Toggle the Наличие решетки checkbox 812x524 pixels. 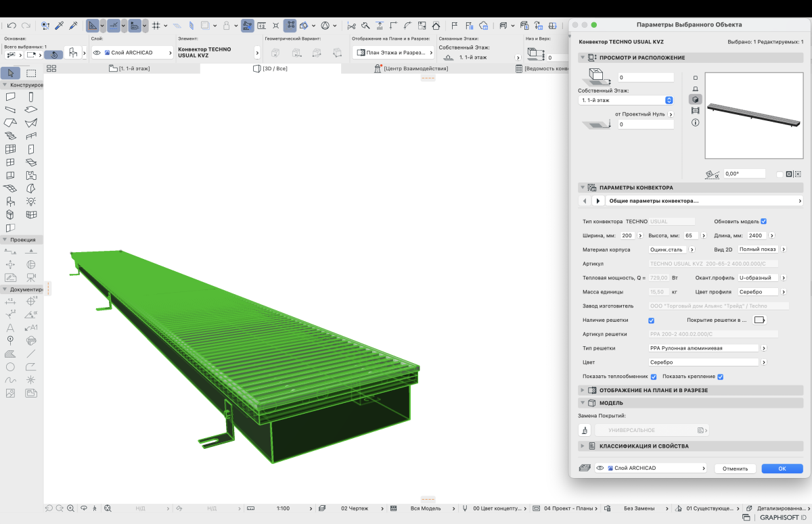tap(651, 320)
